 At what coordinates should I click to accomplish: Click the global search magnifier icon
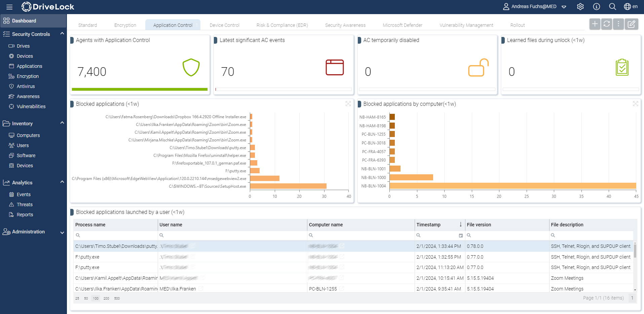pyautogui.click(x=612, y=6)
